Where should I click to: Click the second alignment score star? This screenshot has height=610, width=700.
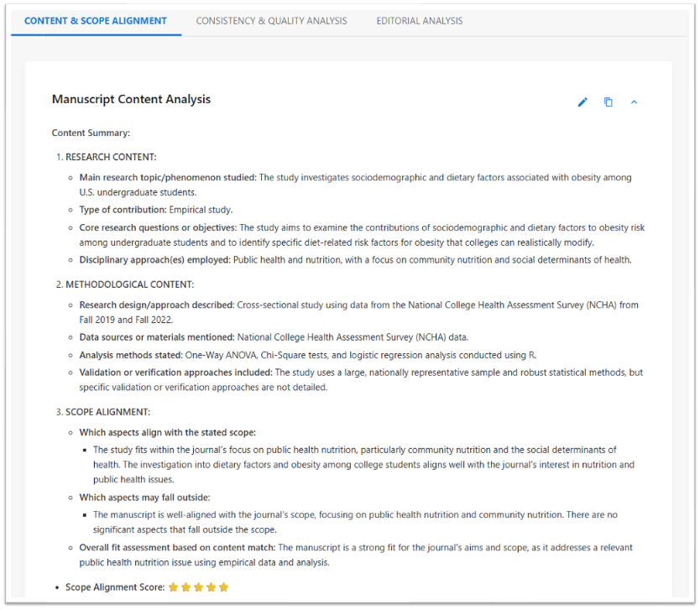[186, 587]
